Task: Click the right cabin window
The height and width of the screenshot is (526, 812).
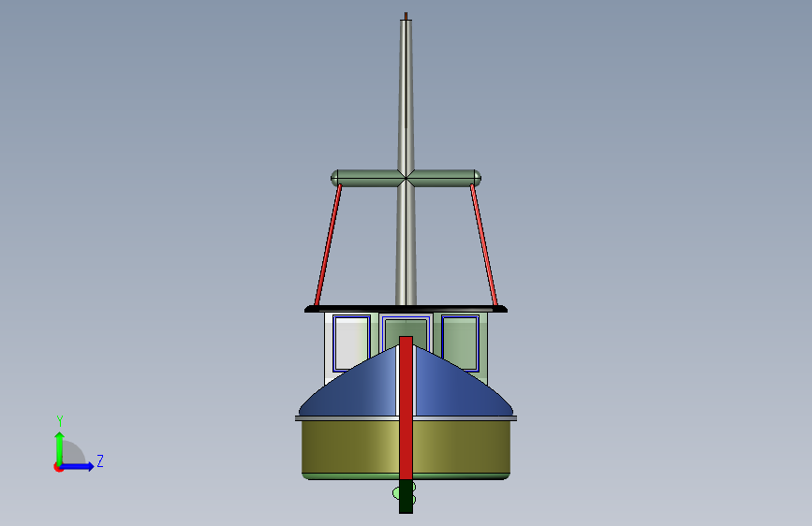Action: click(461, 343)
